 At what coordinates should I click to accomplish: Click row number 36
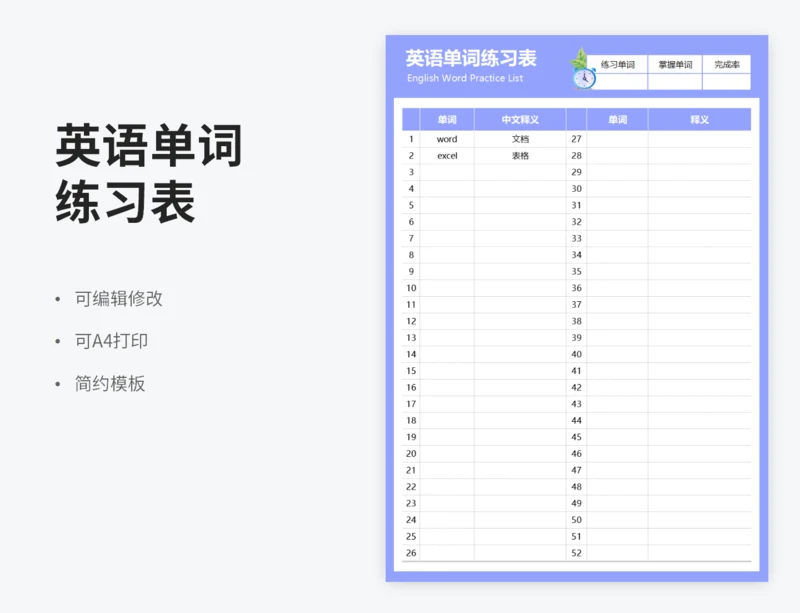click(x=577, y=288)
